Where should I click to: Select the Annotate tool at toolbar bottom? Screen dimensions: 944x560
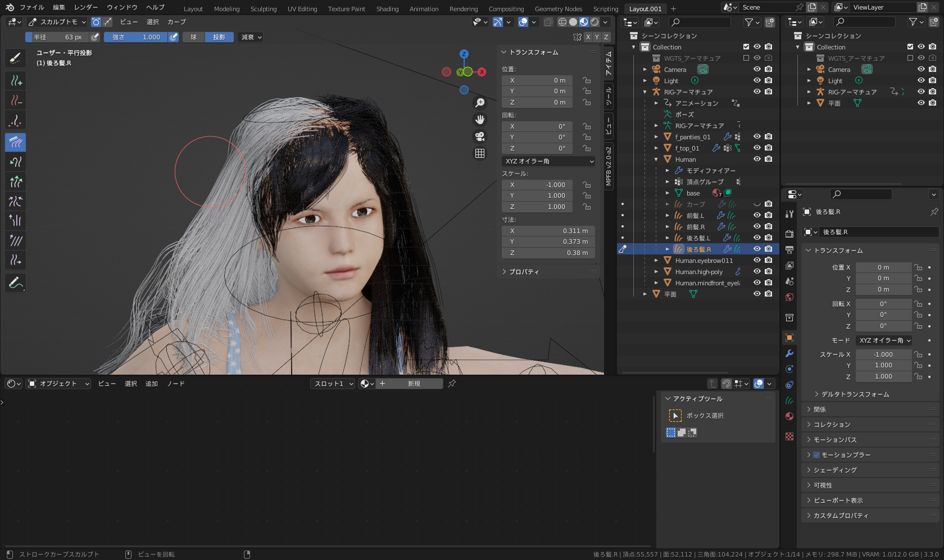click(x=15, y=283)
